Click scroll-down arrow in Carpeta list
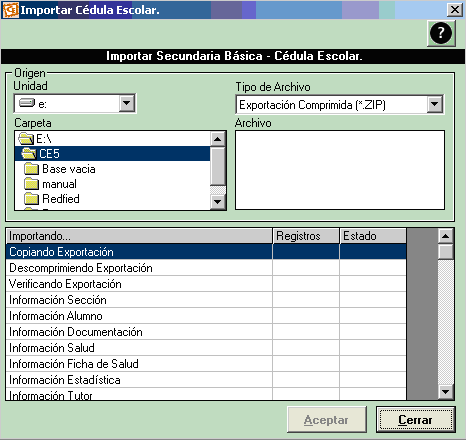 click(218, 202)
